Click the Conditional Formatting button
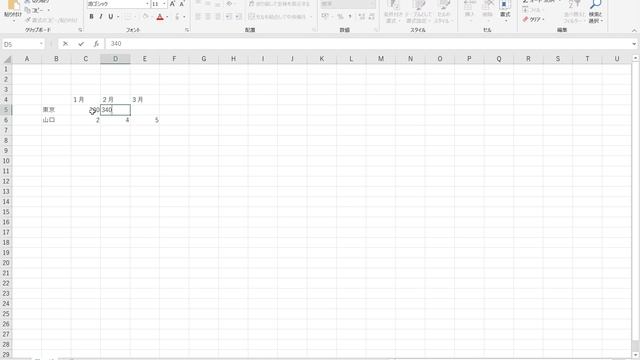This screenshot has width=640, height=360. [x=393, y=11]
